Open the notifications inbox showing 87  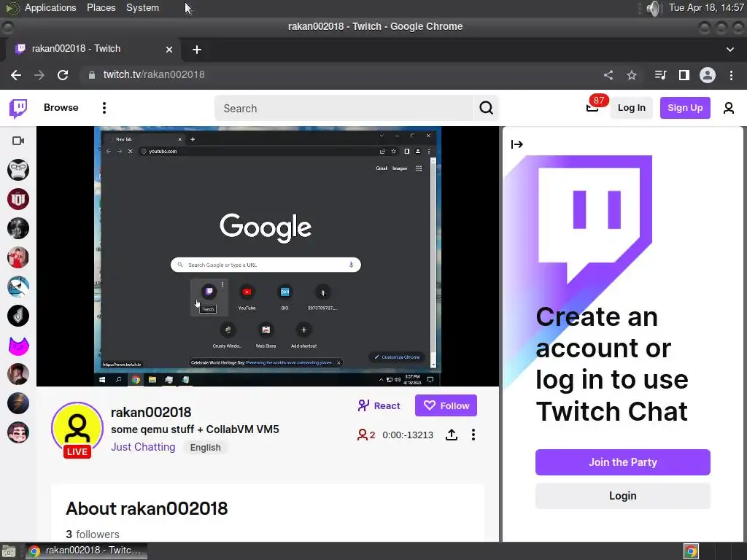[592, 108]
